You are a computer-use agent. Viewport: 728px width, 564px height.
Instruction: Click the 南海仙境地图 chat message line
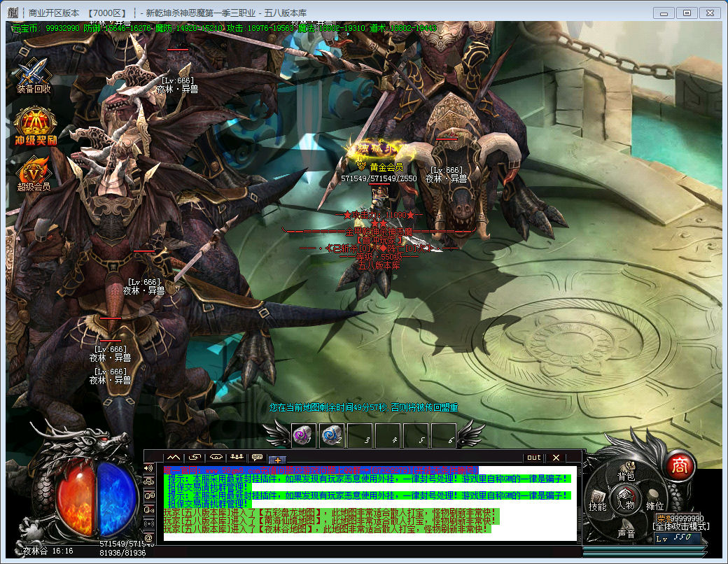click(330, 521)
